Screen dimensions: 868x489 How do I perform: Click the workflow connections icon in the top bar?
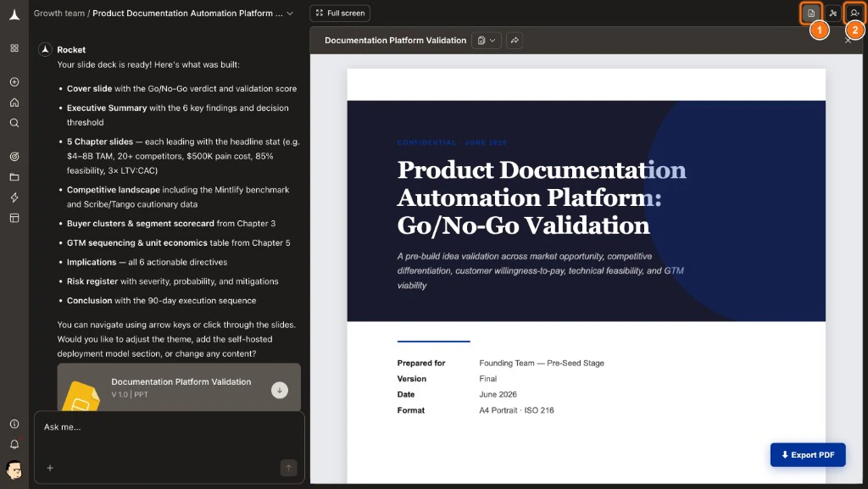coord(833,13)
